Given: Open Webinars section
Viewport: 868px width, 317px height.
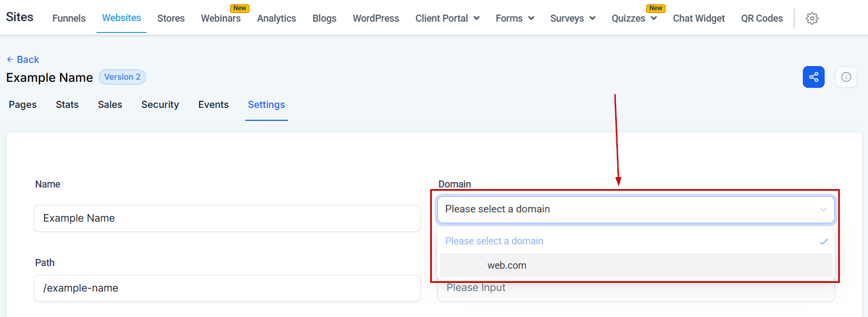Looking at the screenshot, I should pos(221,18).
